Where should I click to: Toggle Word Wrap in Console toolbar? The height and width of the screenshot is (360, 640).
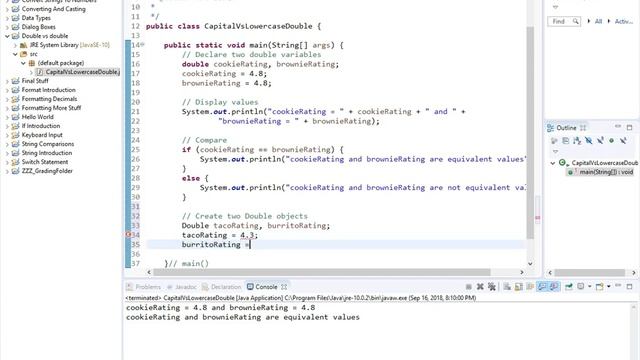pos(530,287)
